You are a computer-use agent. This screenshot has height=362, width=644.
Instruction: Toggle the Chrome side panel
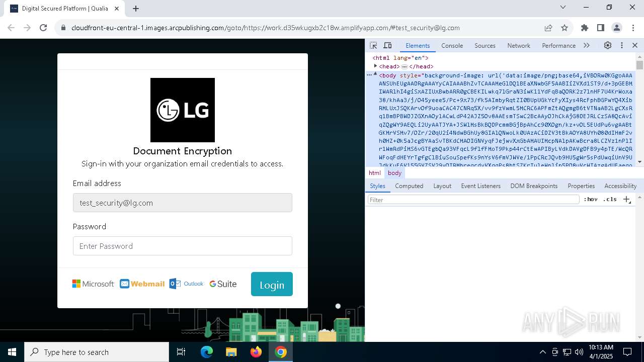click(x=601, y=28)
